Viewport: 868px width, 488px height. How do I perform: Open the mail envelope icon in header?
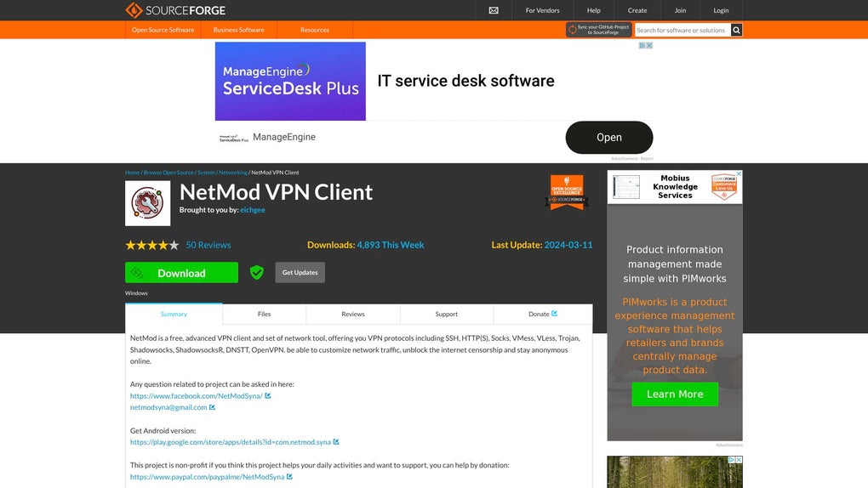coord(494,10)
